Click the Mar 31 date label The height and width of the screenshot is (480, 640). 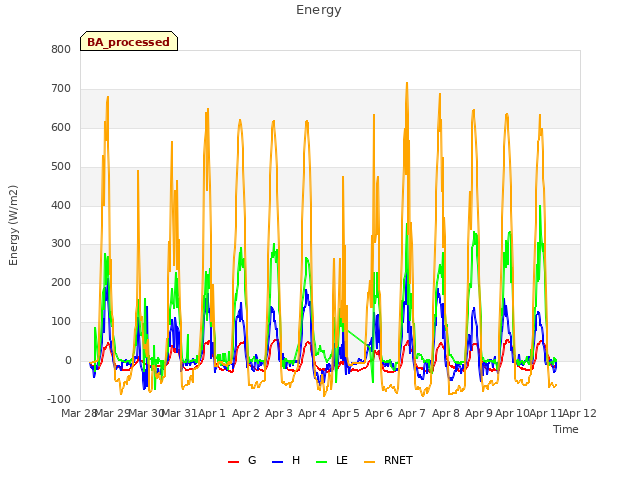[180, 413]
